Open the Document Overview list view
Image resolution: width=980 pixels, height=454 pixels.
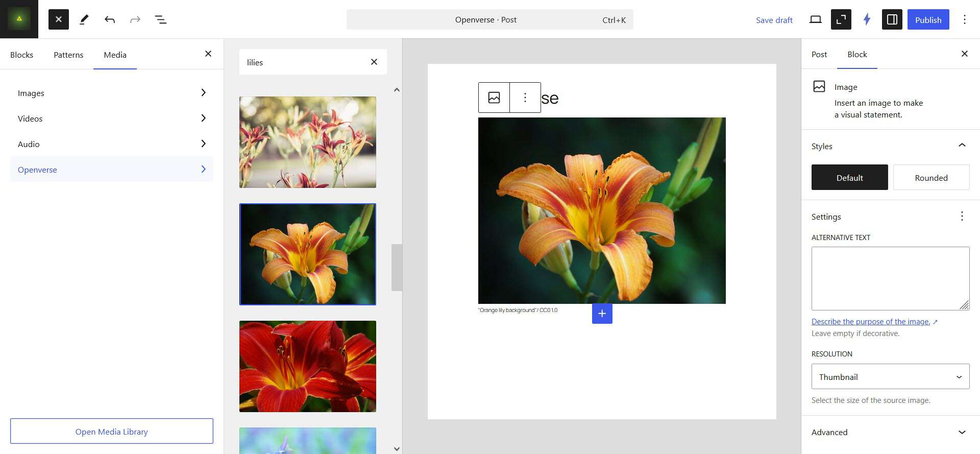click(161, 19)
